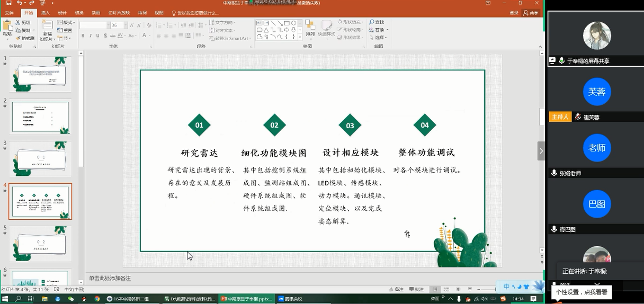This screenshot has height=304, width=644.
Task: Open the Arrange (排列) tool
Action: 310,29
